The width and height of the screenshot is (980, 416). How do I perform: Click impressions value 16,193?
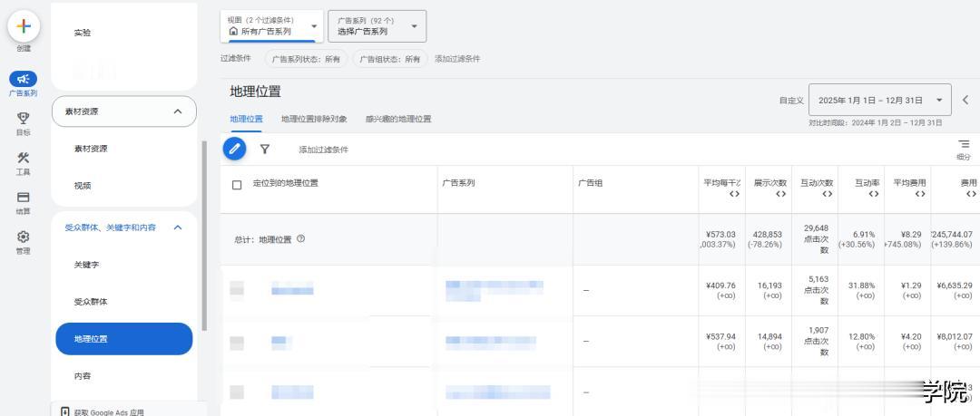(772, 285)
